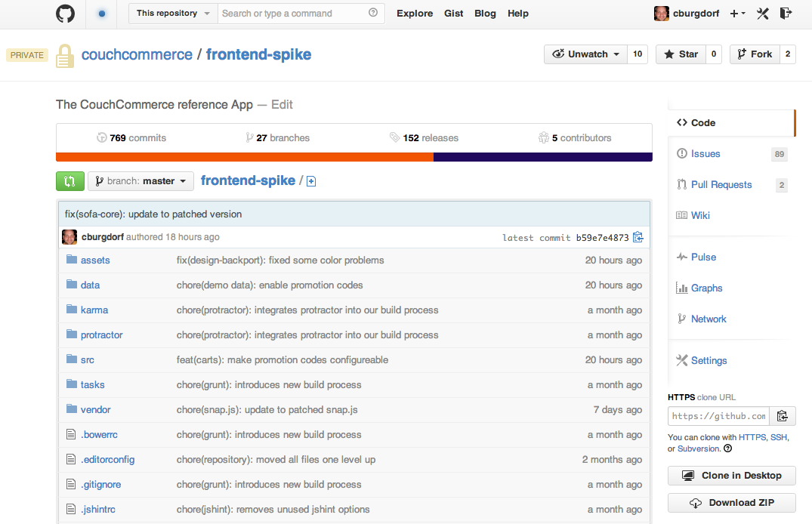Click the releases tag icon
812x524 pixels.
[x=394, y=137]
